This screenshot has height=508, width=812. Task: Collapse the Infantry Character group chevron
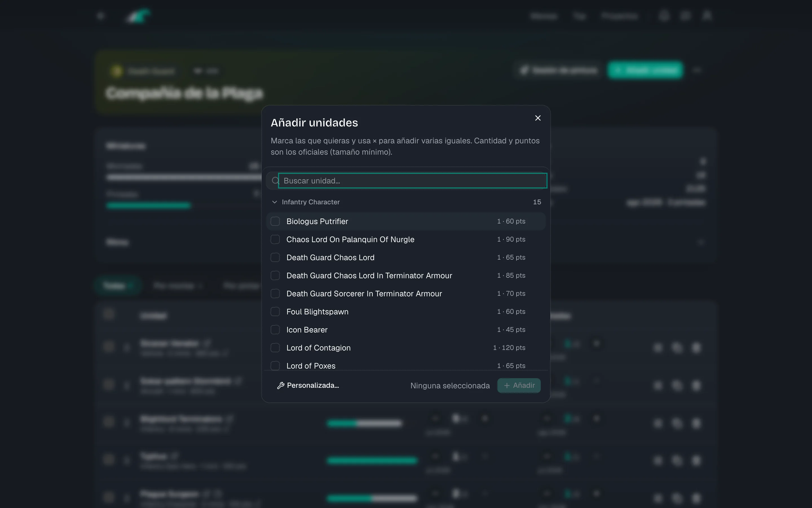tap(274, 202)
